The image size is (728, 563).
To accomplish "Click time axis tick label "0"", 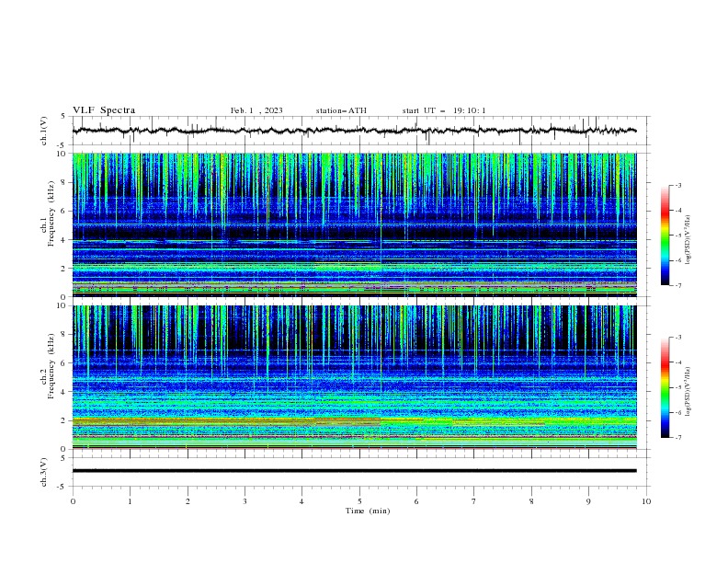I will (x=73, y=501).
